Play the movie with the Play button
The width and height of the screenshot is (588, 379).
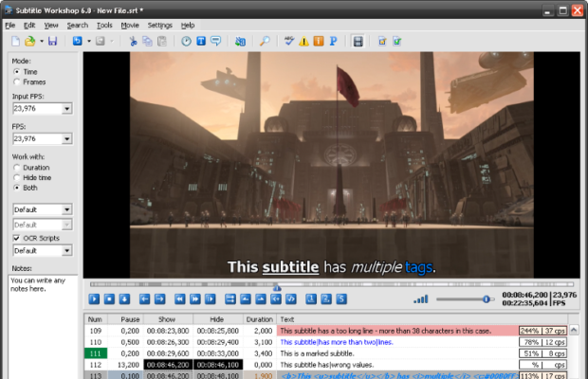[x=94, y=298]
